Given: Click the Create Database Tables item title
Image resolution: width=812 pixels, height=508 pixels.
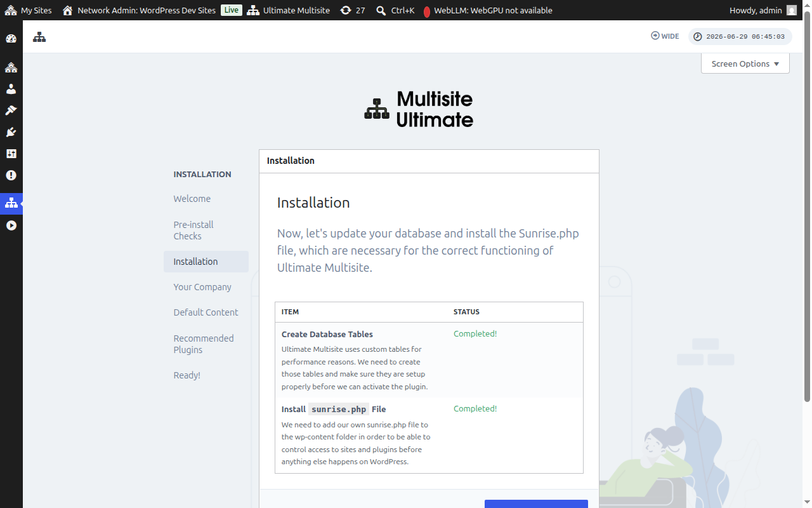Looking at the screenshot, I should click(327, 334).
